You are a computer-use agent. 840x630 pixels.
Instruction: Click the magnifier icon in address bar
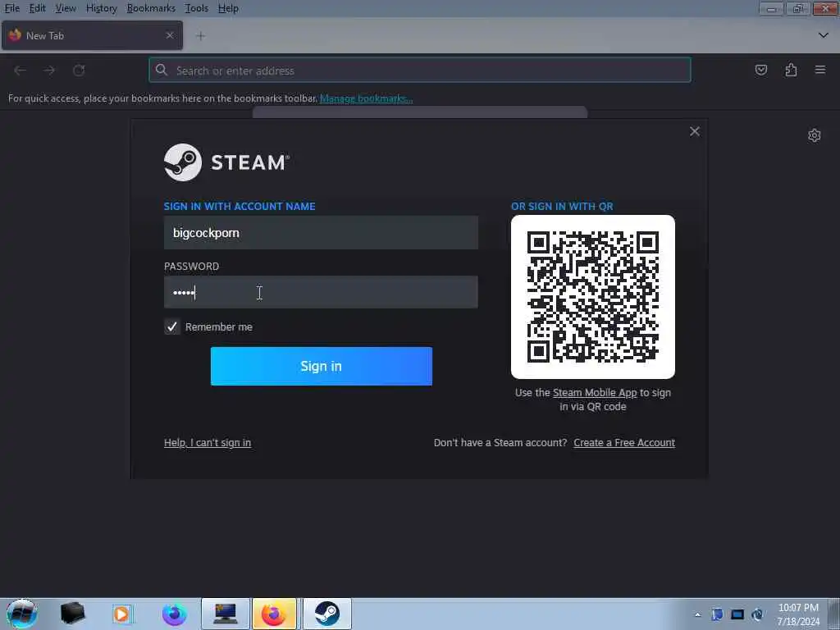coord(162,70)
